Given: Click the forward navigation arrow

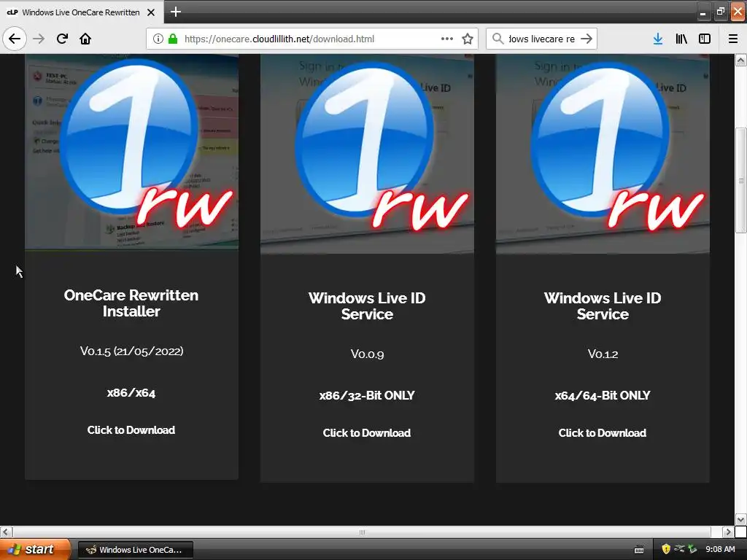Looking at the screenshot, I should pyautogui.click(x=39, y=39).
